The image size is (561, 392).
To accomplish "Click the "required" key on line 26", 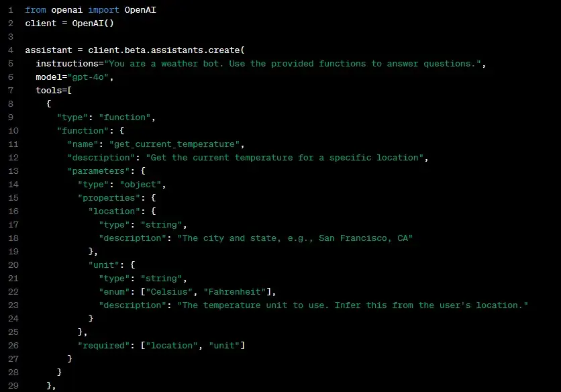I will 103,346.
